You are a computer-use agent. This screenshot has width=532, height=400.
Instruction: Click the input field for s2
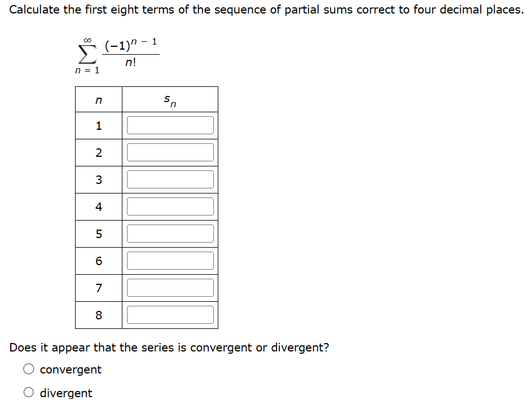tap(170, 152)
